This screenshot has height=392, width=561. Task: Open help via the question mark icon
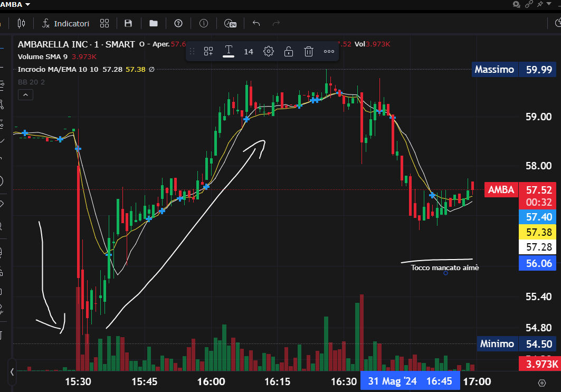178,24
